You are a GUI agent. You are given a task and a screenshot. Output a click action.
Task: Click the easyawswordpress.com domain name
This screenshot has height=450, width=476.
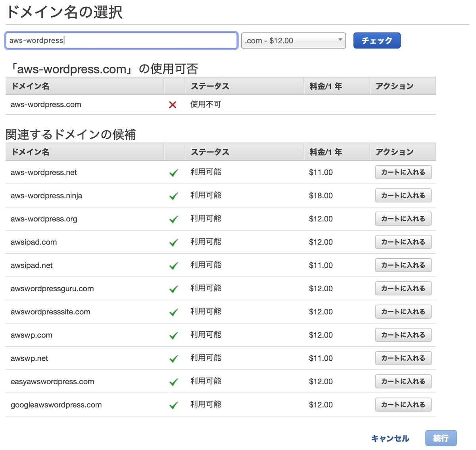point(52,381)
